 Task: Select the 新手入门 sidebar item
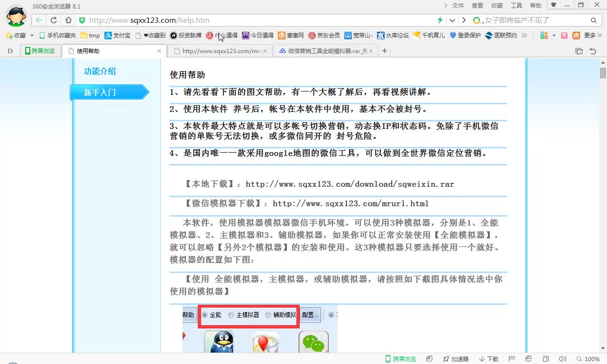click(x=110, y=92)
